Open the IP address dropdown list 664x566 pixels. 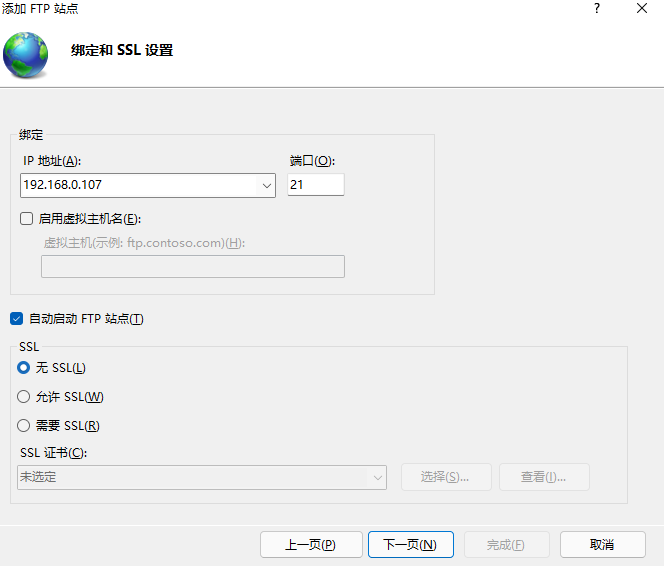coord(266,185)
